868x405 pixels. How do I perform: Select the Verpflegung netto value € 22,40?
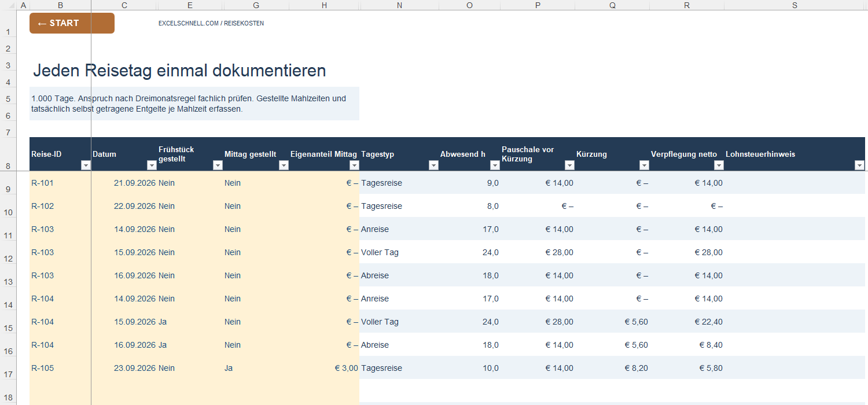[x=687, y=322]
